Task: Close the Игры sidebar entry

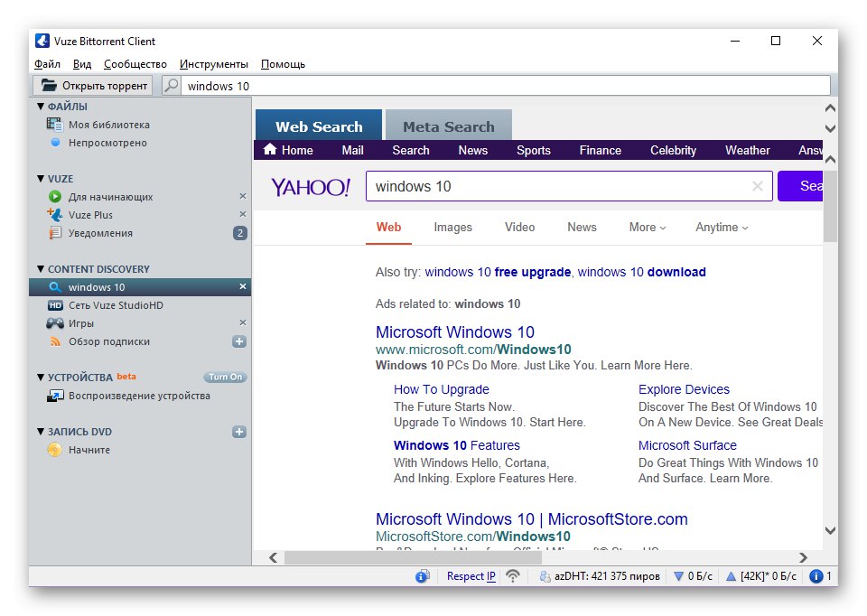Action: point(242,322)
